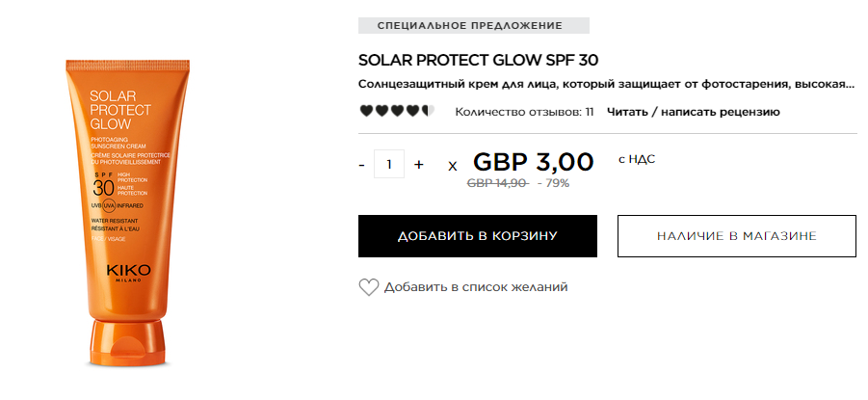The image size is (868, 400).
Task: Click the second rating heart
Action: (381, 112)
